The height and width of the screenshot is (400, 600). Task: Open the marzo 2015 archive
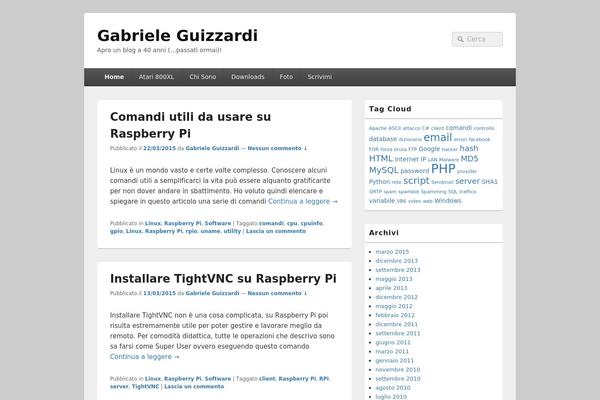click(x=392, y=252)
